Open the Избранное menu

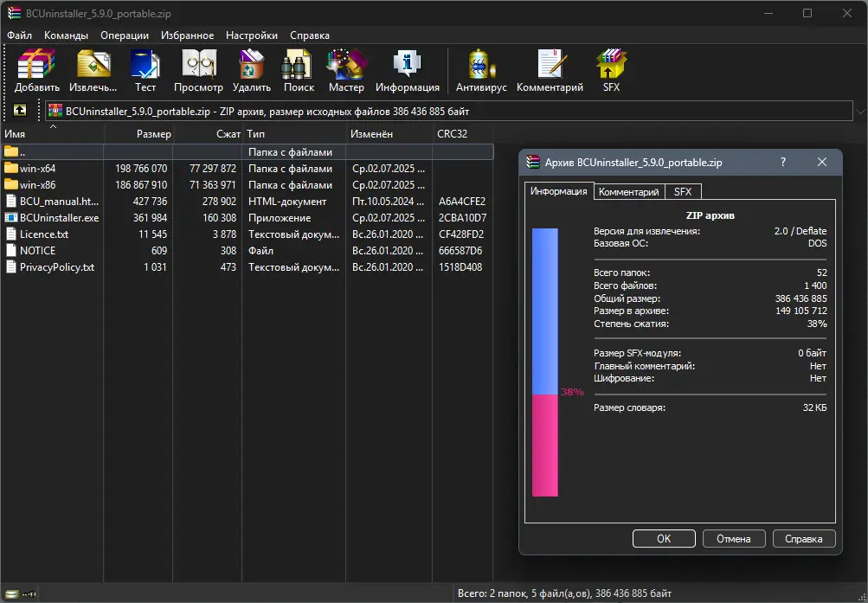(187, 35)
